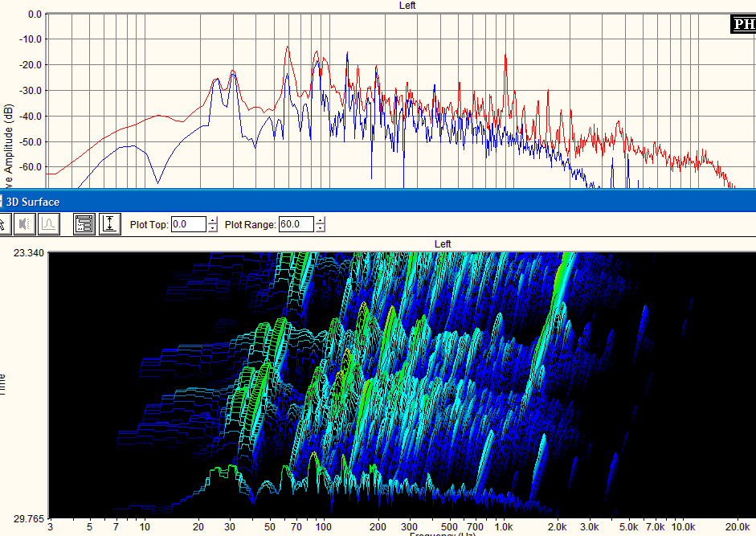The height and width of the screenshot is (536, 756).
Task: Click the "Plot Top:" label
Action: tap(149, 225)
